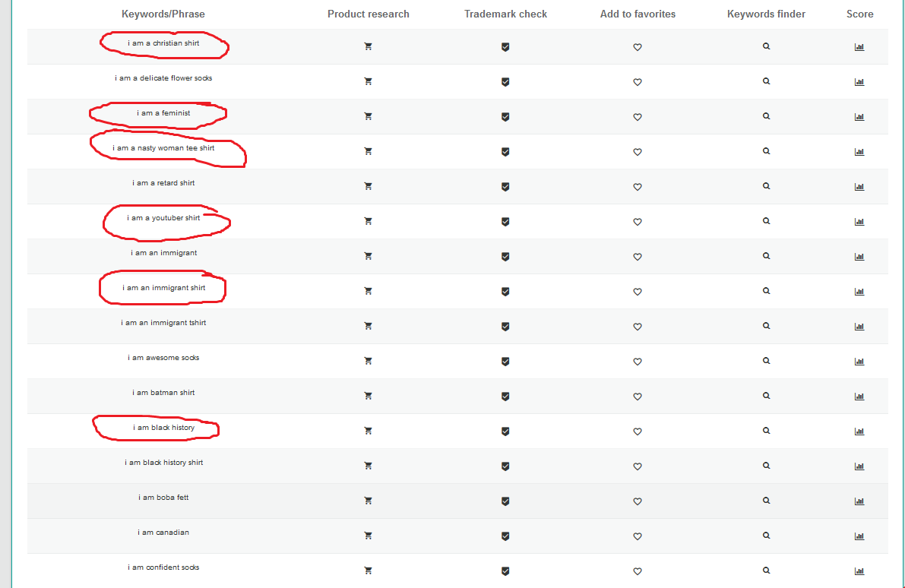905x588 pixels.
Task: Trademark check for 'i am batman shirt'
Action: 505,397
